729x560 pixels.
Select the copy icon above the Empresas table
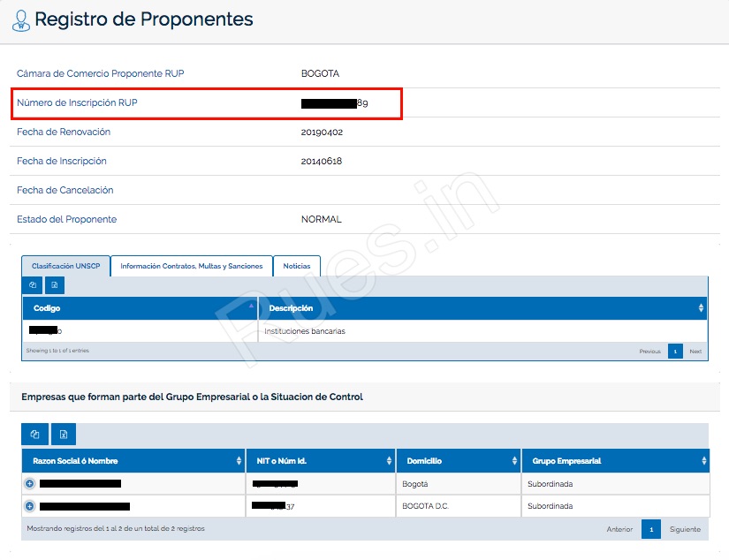pos(34,434)
